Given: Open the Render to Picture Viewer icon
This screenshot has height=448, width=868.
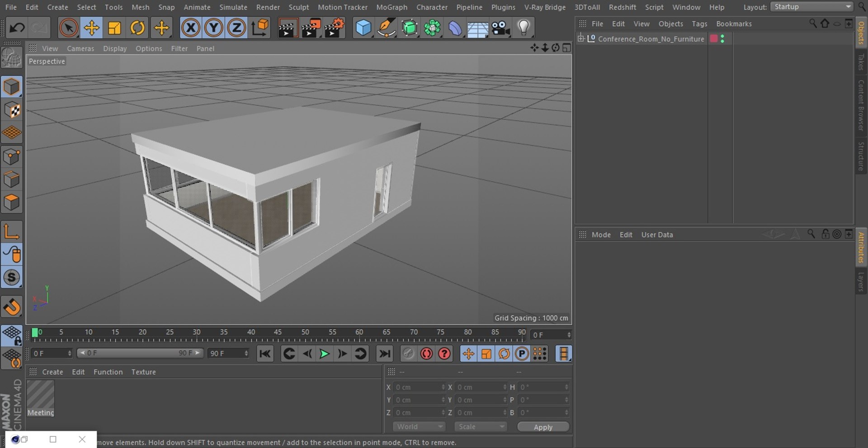Looking at the screenshot, I should click(x=311, y=28).
